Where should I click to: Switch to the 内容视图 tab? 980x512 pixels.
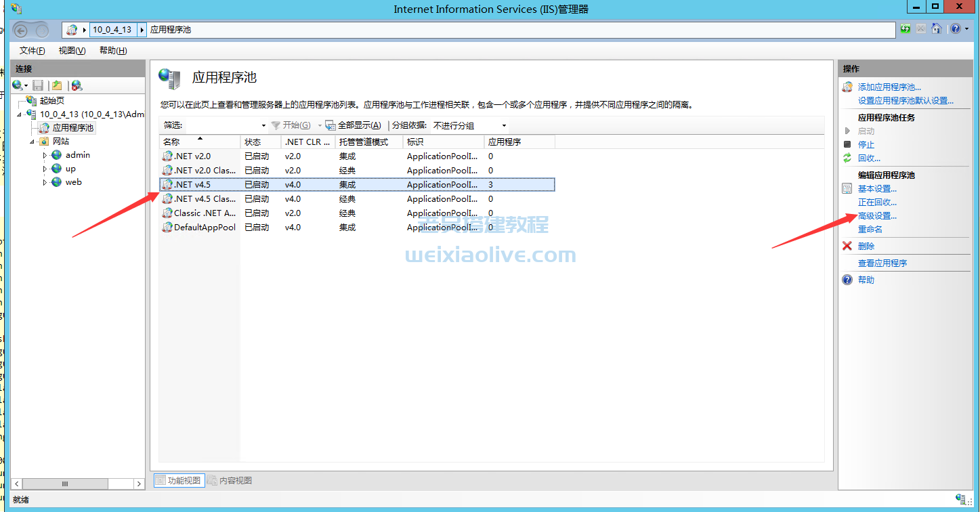(x=235, y=481)
